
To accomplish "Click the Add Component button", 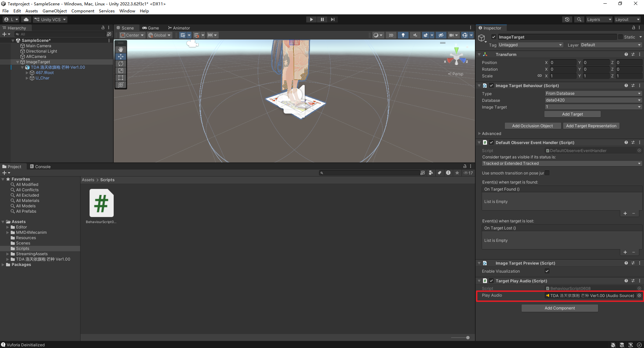I will tap(559, 308).
